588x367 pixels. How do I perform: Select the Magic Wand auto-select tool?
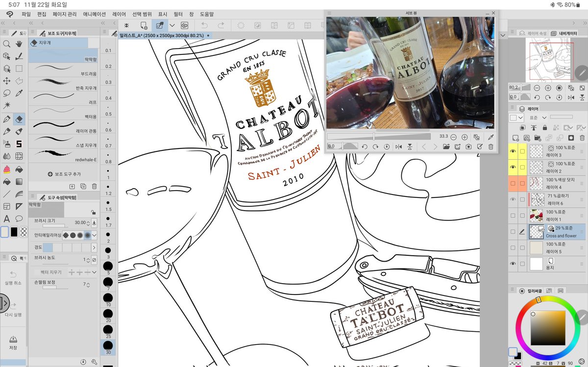tap(7, 105)
